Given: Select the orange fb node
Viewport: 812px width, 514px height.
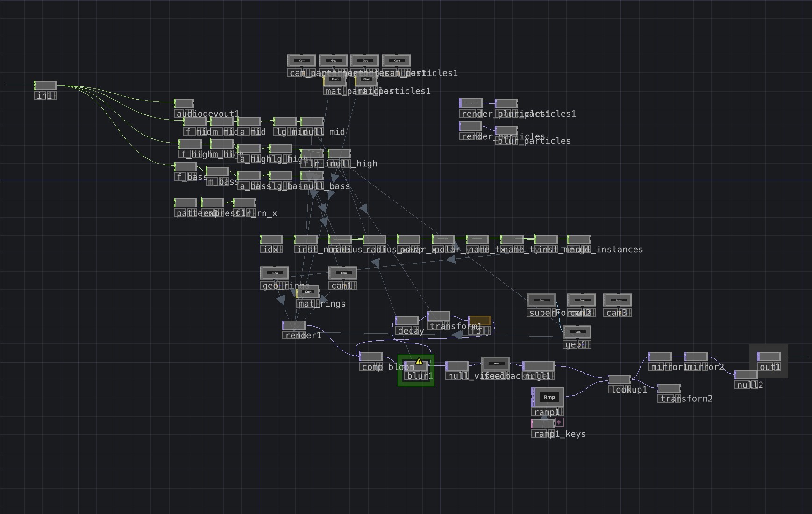Looking at the screenshot, I should pyautogui.click(x=480, y=321).
